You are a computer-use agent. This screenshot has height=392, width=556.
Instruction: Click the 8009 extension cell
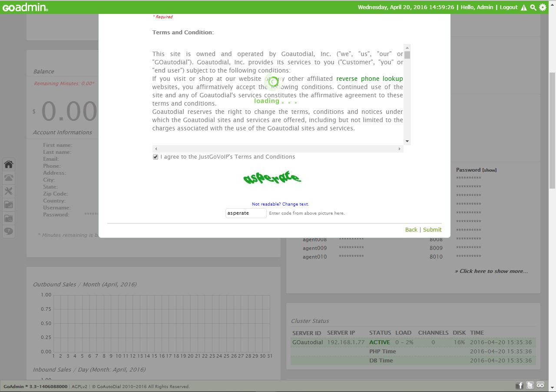436,248
